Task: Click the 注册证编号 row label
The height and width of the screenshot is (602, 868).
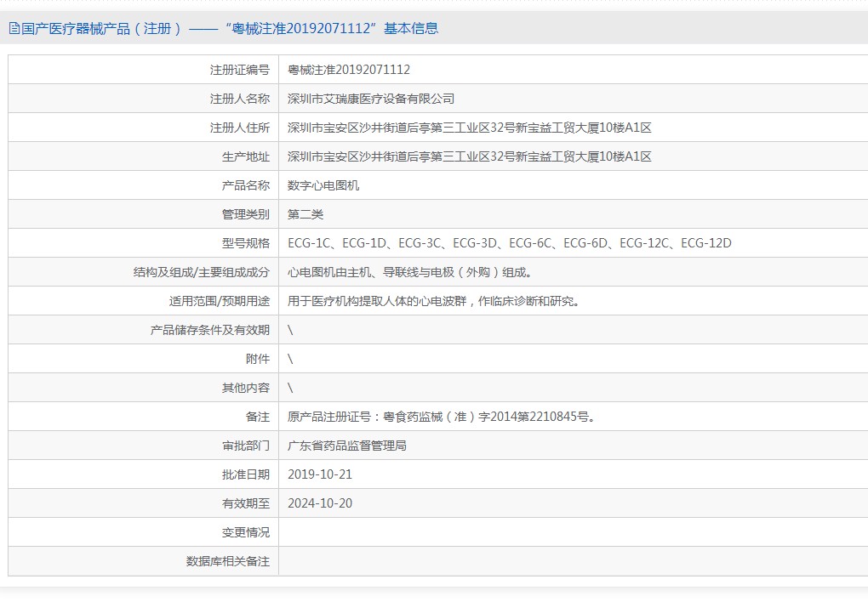Action: [x=240, y=70]
